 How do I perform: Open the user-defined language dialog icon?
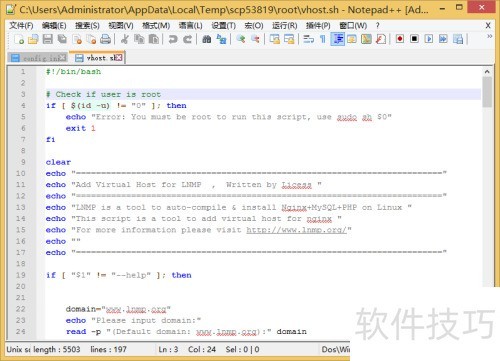[x=352, y=39]
